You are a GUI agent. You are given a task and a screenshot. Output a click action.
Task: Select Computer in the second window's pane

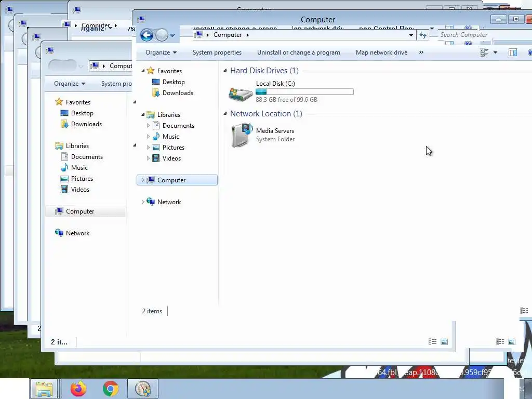point(86,211)
